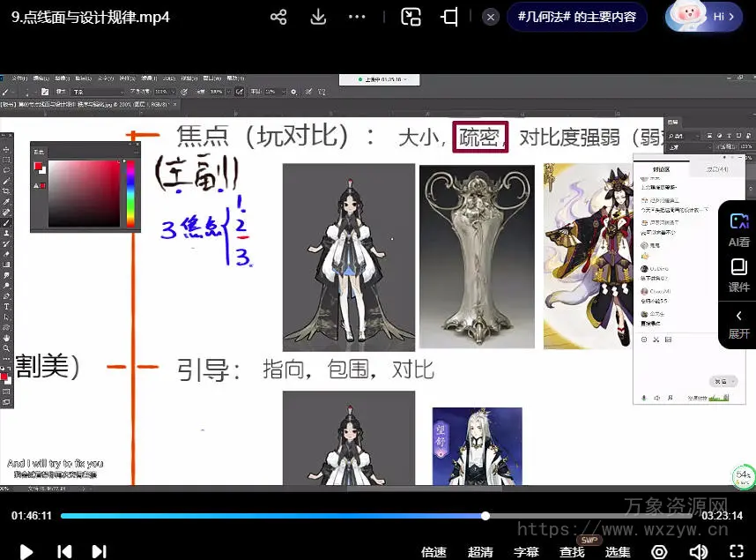This screenshot has width=756, height=560.
Task: Click the share icon in the top bar
Action: click(x=278, y=18)
